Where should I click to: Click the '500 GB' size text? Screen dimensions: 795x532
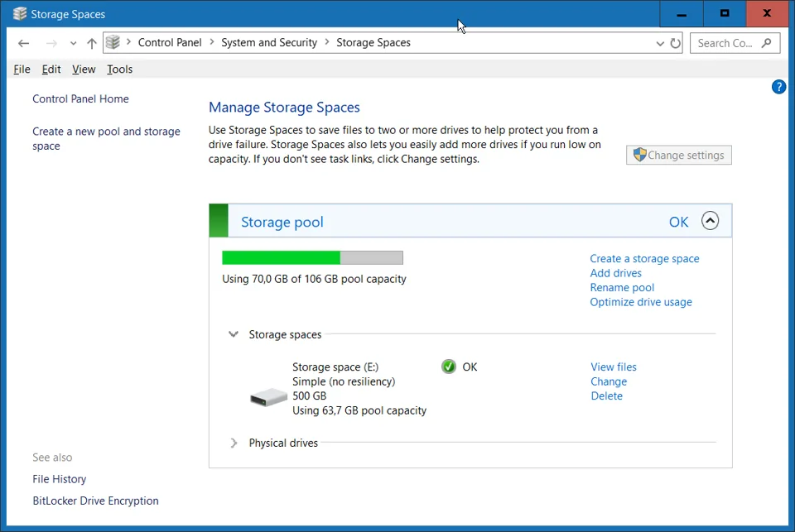[x=309, y=395]
